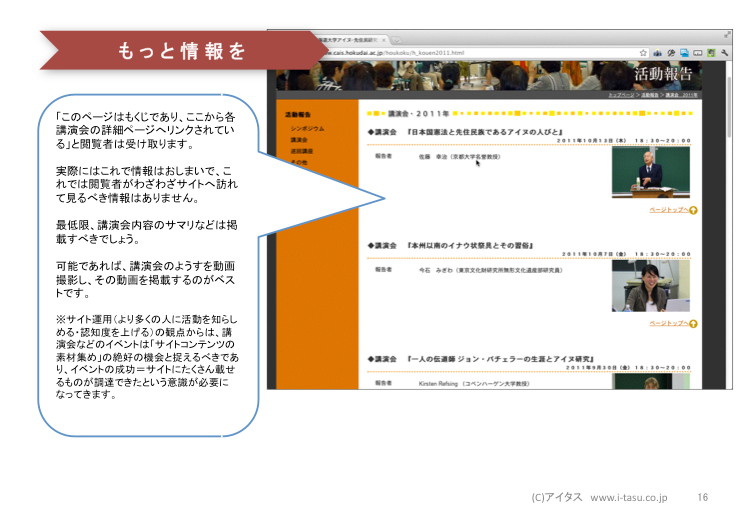739x511 pixels.
Task: Click the first ページトップへ link text
Action: (x=666, y=211)
